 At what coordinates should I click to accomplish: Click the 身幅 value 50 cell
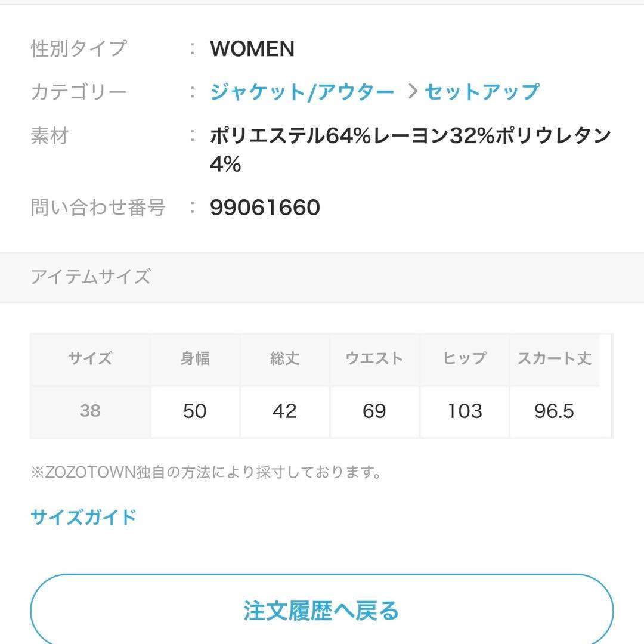coord(195,411)
